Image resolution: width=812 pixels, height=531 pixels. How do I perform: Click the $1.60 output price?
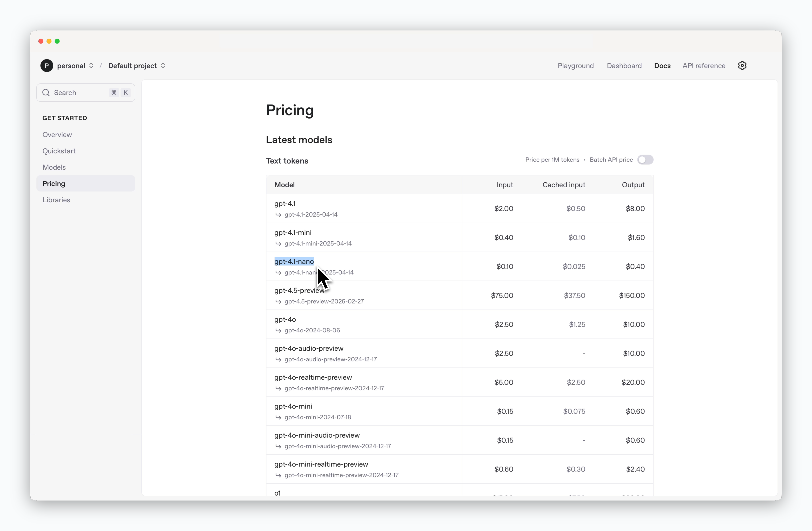(x=636, y=238)
